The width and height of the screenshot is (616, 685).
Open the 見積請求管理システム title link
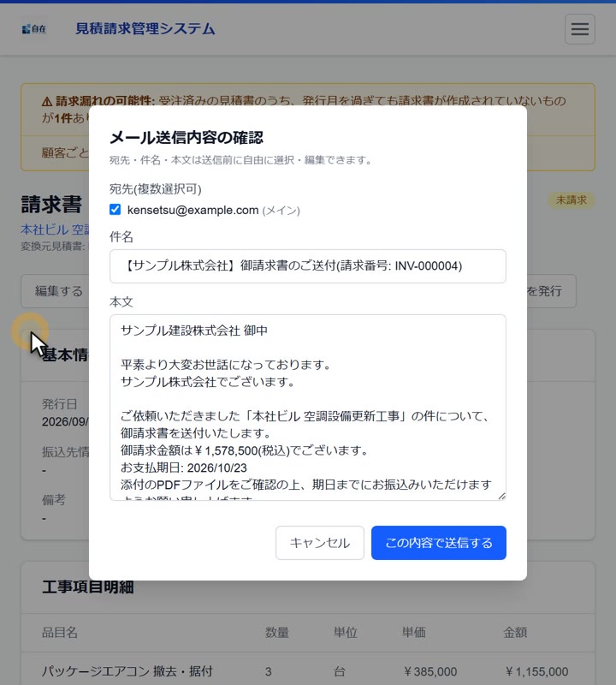coord(145,29)
